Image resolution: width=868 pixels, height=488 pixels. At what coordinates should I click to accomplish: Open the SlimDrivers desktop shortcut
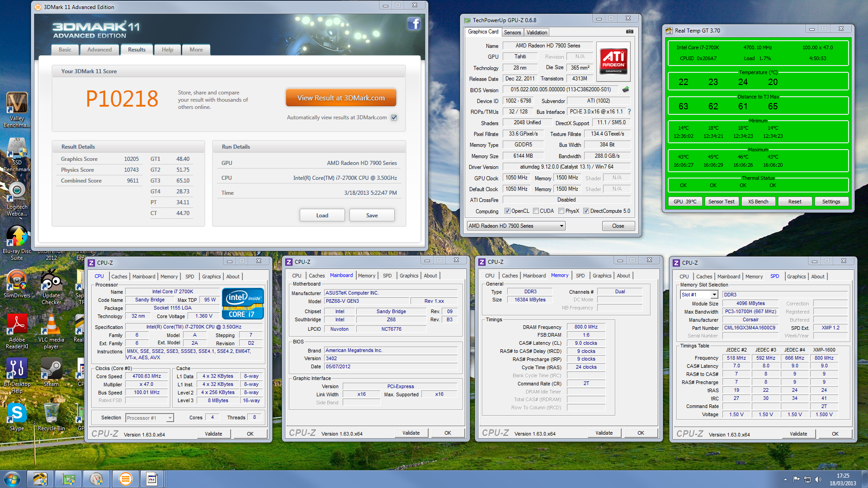coord(17,284)
